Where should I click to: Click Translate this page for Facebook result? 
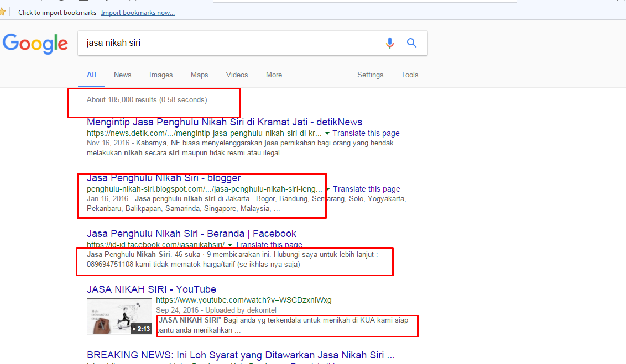[268, 245]
